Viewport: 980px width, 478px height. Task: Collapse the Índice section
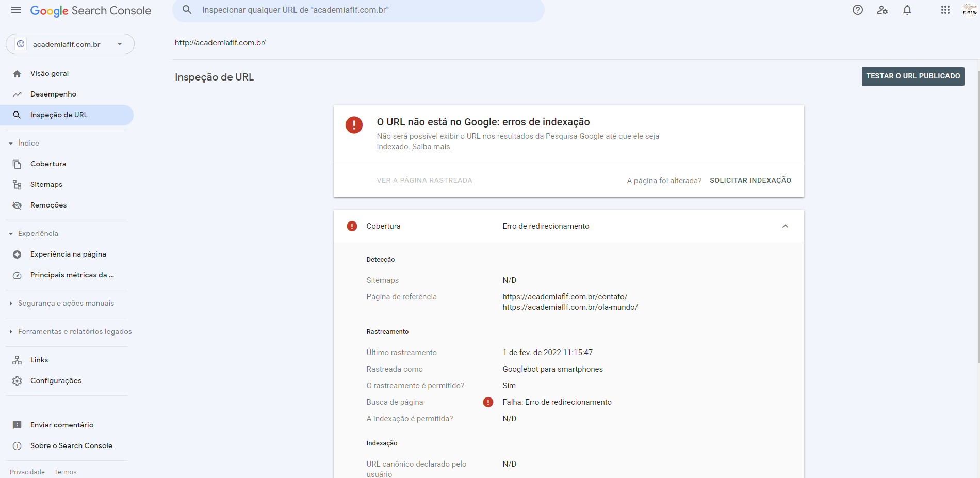pos(11,144)
